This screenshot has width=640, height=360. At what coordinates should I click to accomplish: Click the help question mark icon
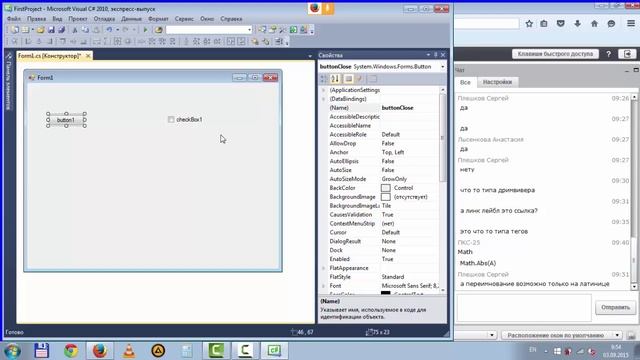pyautogui.click(x=608, y=54)
